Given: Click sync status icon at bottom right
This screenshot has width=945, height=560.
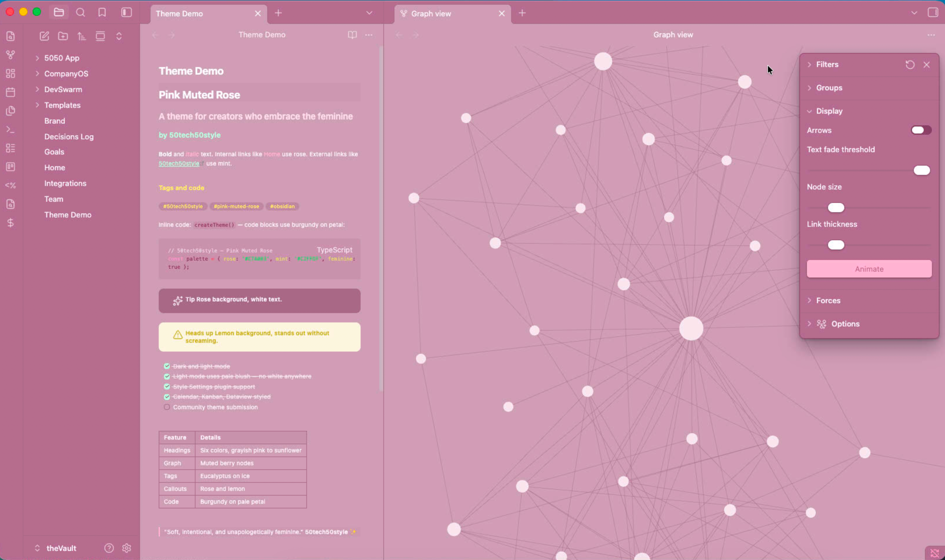Looking at the screenshot, I should (x=935, y=553).
